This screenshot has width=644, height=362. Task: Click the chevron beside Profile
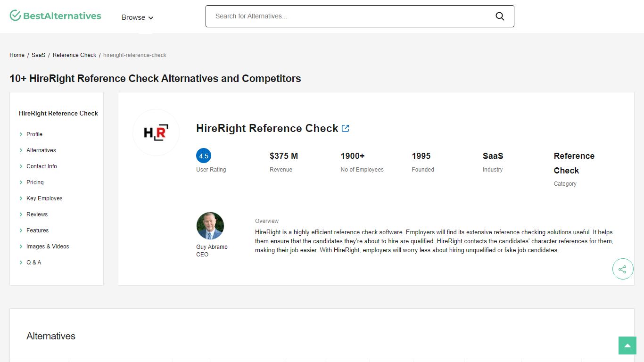pos(21,134)
